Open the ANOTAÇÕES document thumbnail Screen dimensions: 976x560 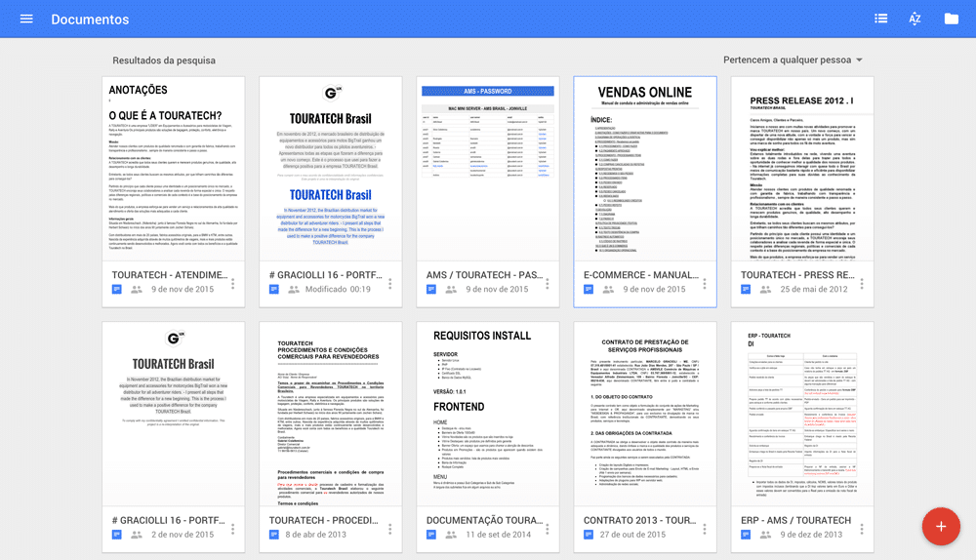[x=174, y=169]
